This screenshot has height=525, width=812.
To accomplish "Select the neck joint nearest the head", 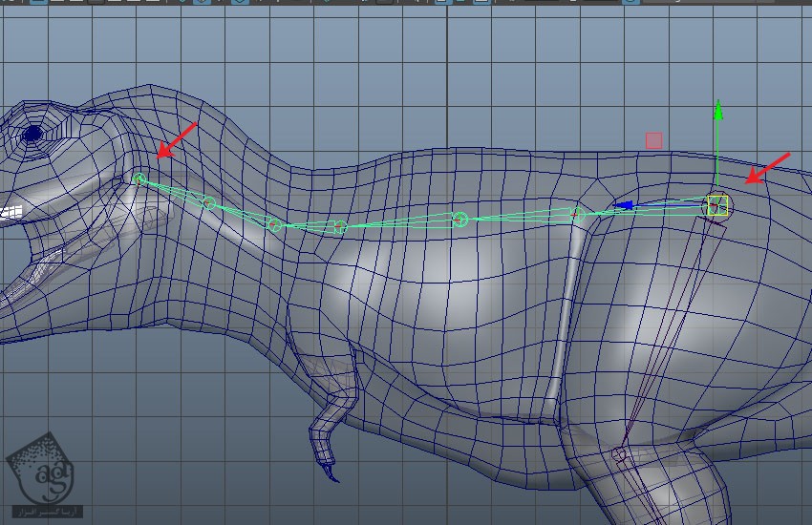I will point(139,178).
